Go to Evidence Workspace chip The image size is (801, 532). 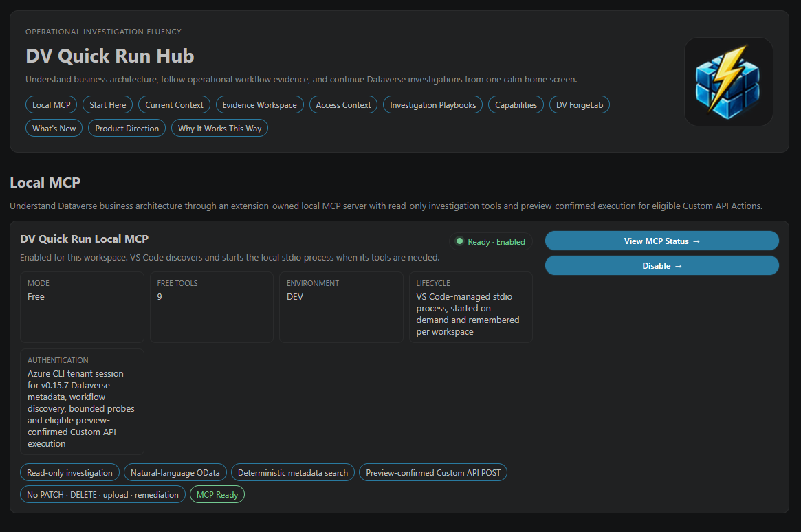coord(259,104)
